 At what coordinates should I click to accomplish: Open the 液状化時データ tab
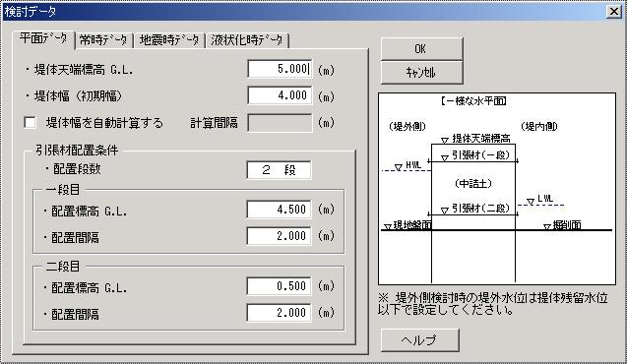tap(247, 40)
